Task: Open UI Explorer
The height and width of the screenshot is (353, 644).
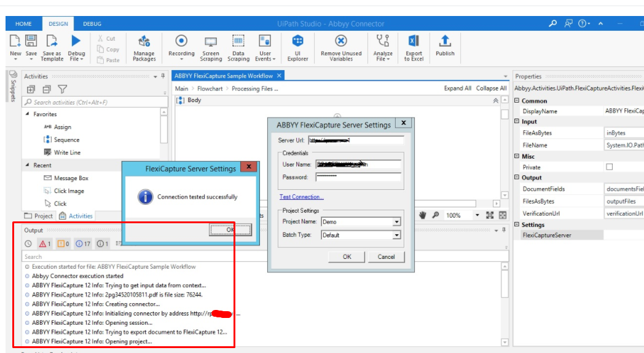Action: coord(297,48)
